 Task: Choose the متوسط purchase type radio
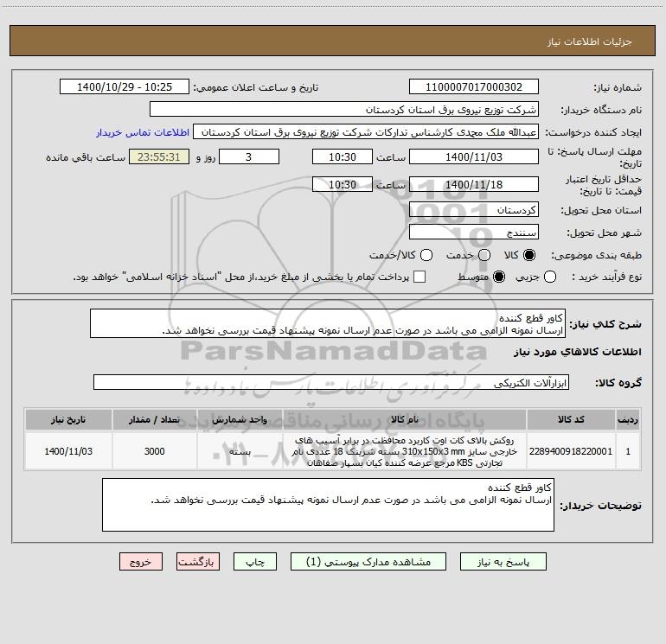click(499, 277)
